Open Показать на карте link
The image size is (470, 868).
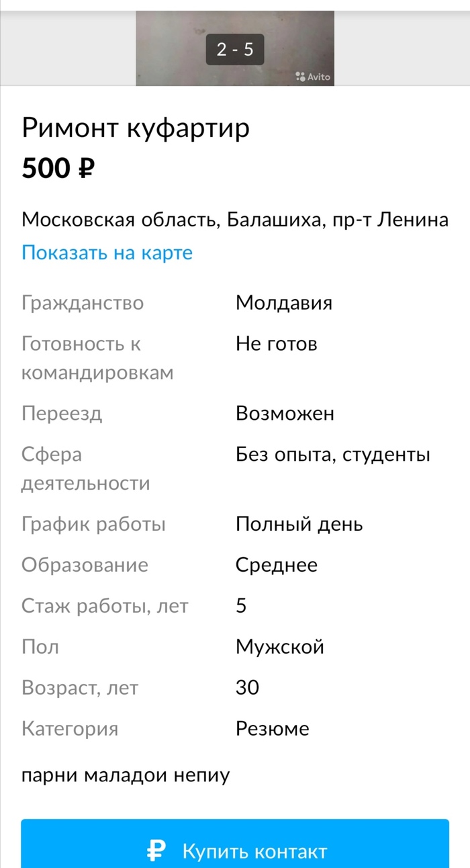[x=107, y=252]
